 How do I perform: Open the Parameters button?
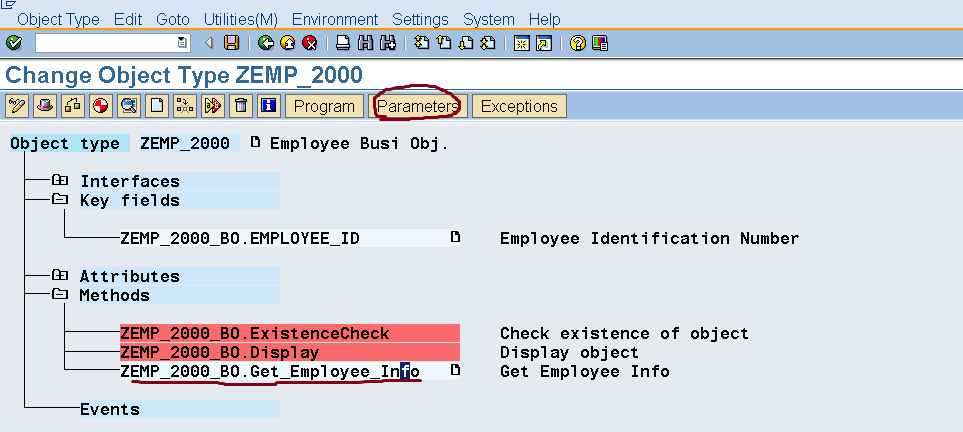click(418, 106)
